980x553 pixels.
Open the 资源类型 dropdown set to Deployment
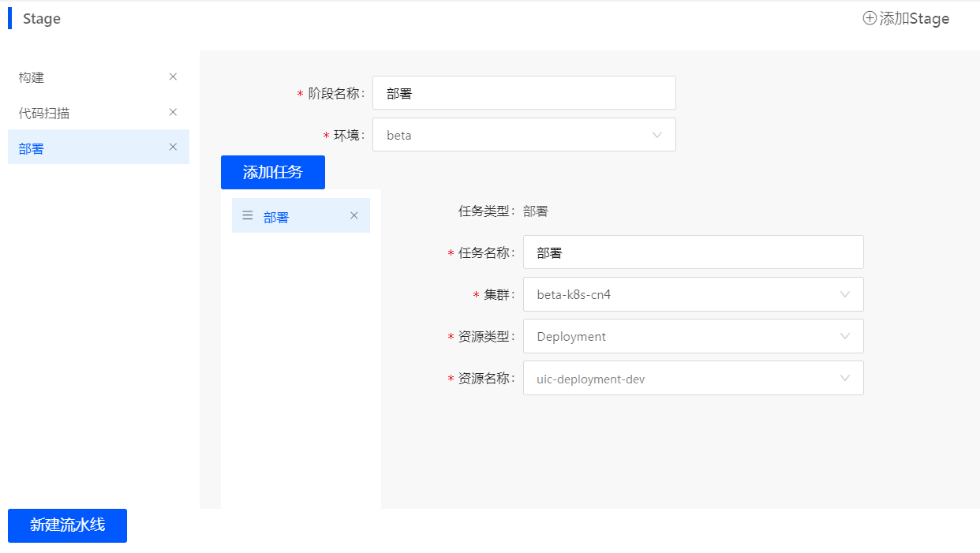693,336
